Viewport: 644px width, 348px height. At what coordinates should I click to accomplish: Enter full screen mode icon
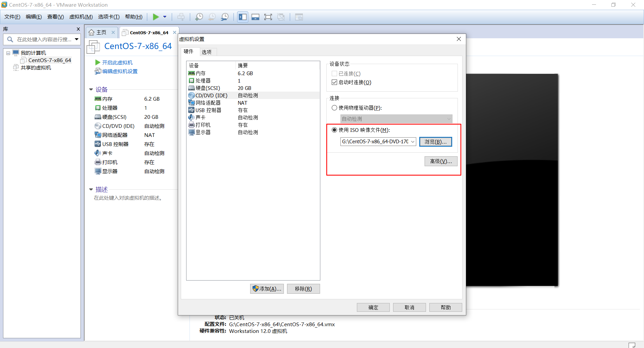coord(268,17)
